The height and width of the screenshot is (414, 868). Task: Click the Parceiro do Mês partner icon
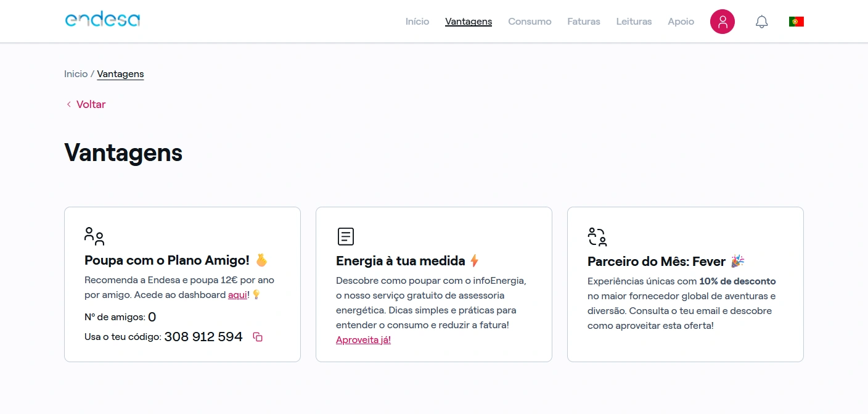click(597, 236)
